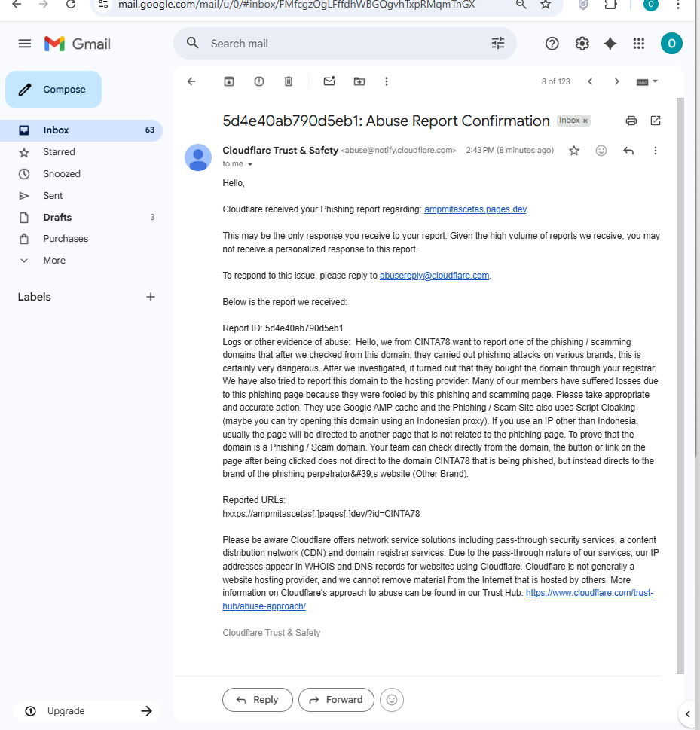Image resolution: width=700 pixels, height=730 pixels.
Task: Reply using the arrow icon in header
Action: pos(628,151)
